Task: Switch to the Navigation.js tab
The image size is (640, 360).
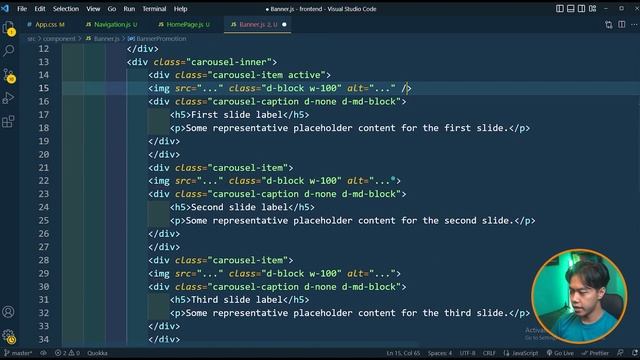Action: (x=111, y=24)
